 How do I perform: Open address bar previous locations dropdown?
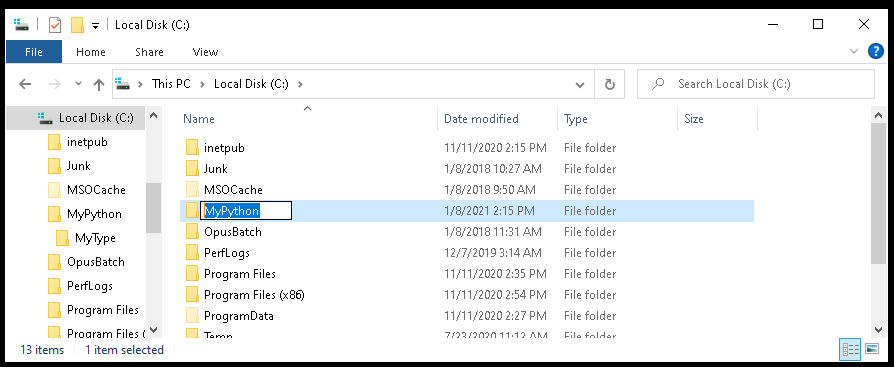pos(580,84)
